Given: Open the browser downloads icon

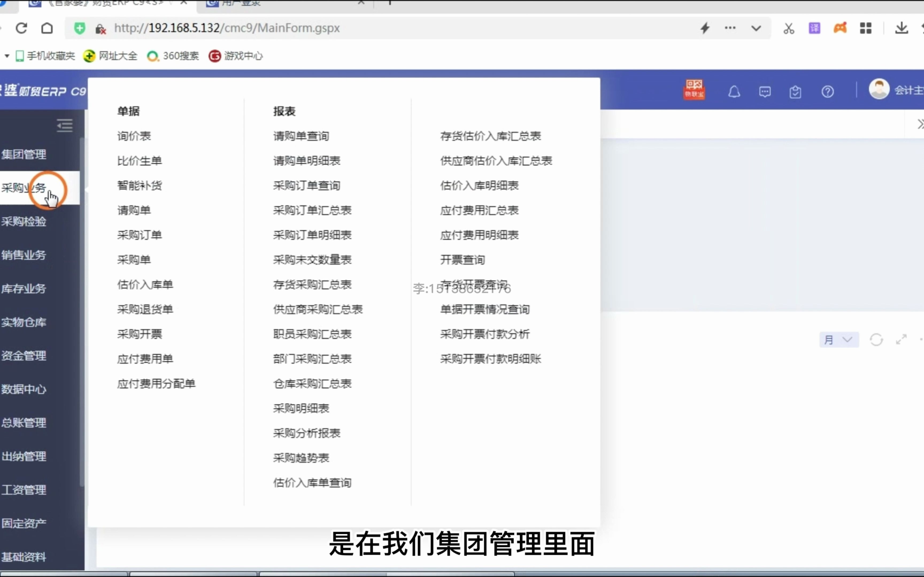Looking at the screenshot, I should point(902,28).
